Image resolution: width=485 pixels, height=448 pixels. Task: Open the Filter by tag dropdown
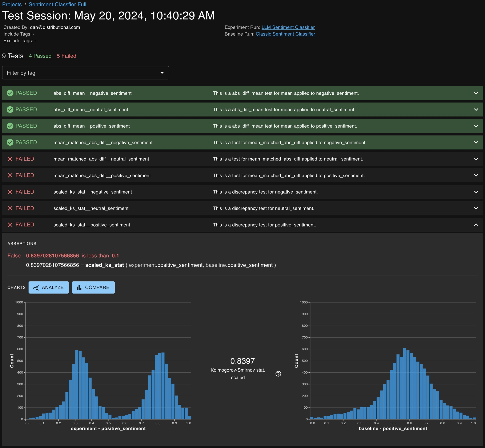pyautogui.click(x=85, y=73)
